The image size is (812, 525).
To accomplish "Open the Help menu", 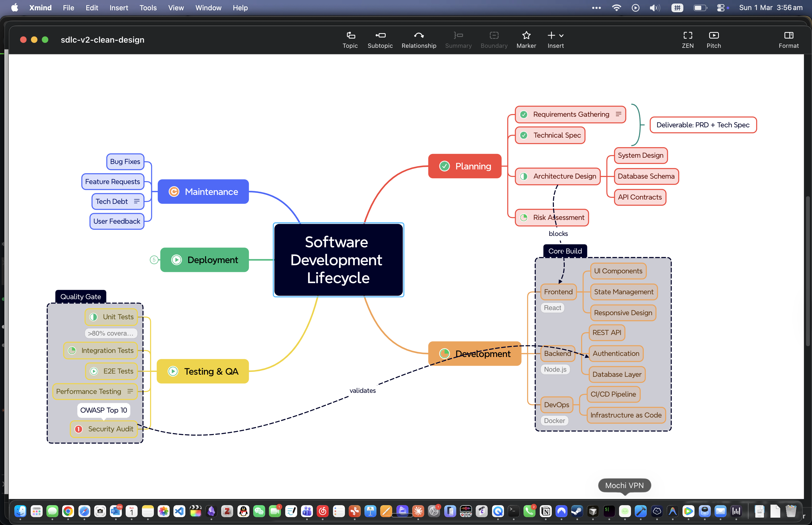I will [x=240, y=8].
